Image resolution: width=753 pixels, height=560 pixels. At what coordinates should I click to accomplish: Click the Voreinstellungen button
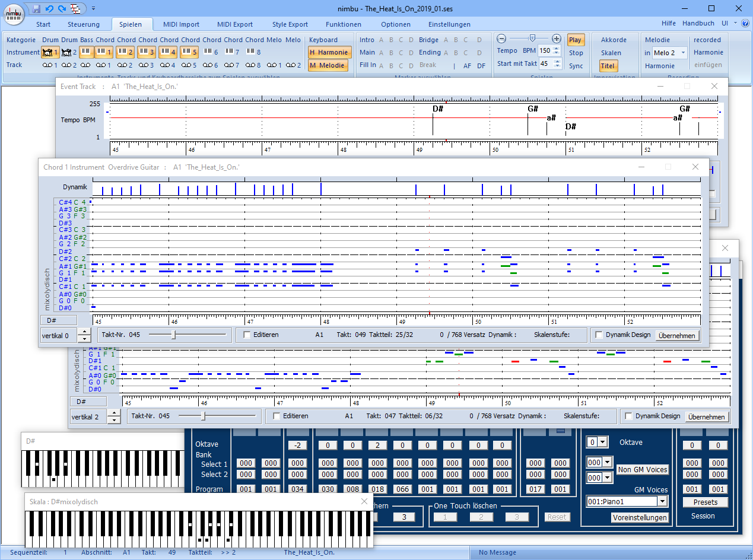point(640,517)
